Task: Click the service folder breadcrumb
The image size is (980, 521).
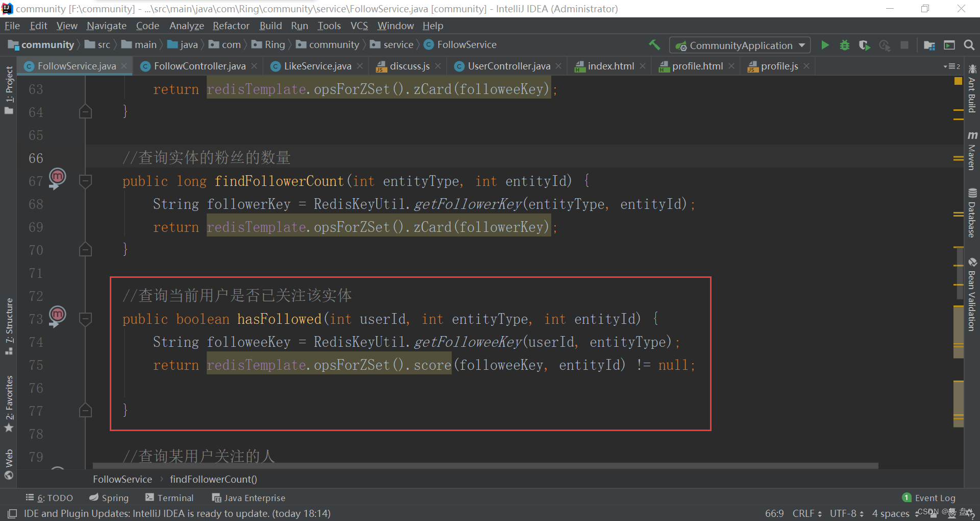Action: click(392, 45)
